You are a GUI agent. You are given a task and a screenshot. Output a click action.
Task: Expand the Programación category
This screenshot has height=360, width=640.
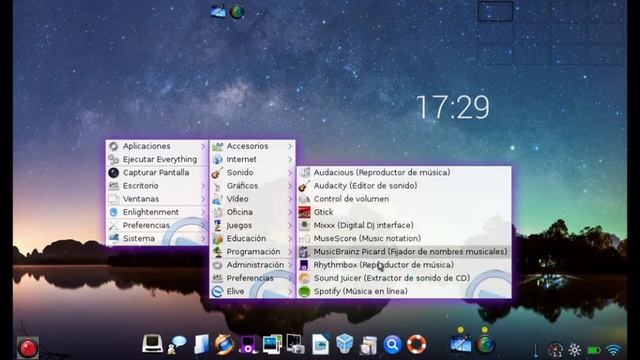pyautogui.click(x=253, y=252)
